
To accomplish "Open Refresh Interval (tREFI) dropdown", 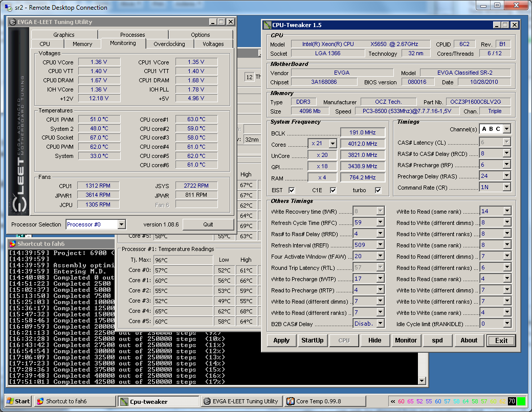I will click(x=381, y=245).
